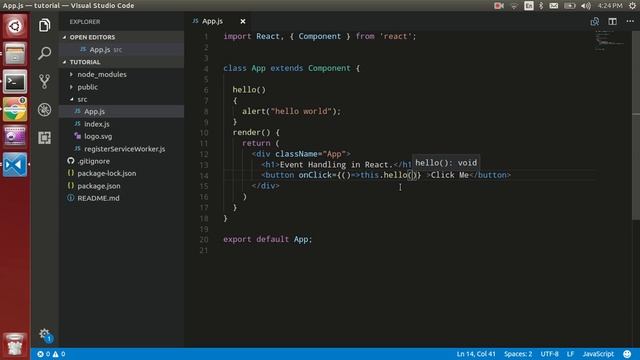Open the Trash from the launcher
Viewport: 640px width, 360px height.
click(x=15, y=345)
